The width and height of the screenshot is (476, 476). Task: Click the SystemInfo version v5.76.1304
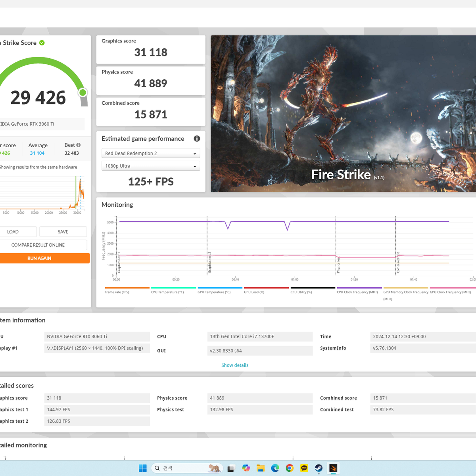[423, 348]
